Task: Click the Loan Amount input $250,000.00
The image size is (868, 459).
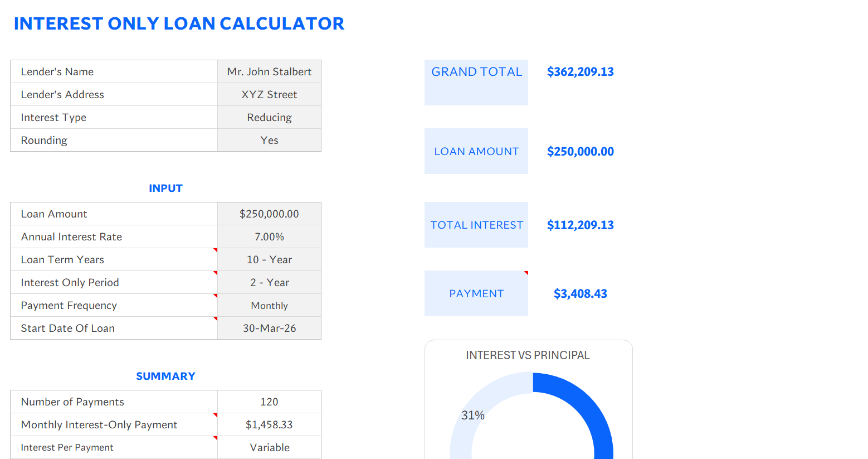Action: pyautogui.click(x=269, y=214)
